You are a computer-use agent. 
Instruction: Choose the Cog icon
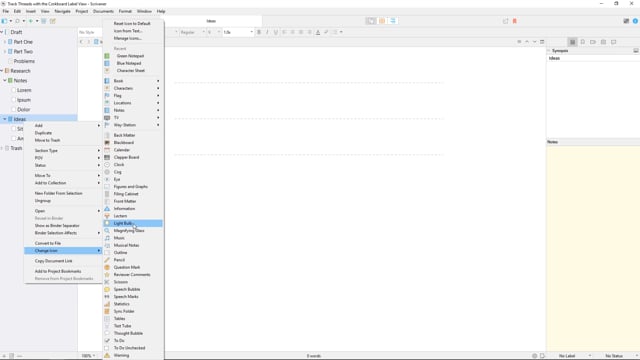click(x=133, y=172)
